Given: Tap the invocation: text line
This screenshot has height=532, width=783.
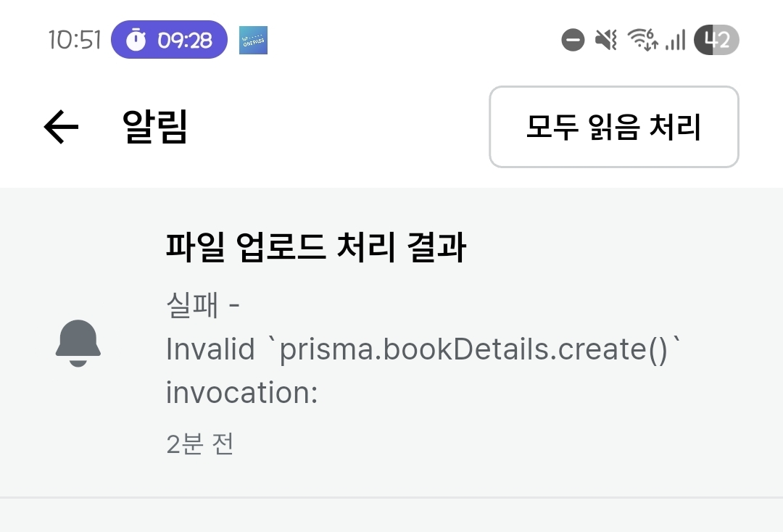Looking at the screenshot, I should pyautogui.click(x=241, y=393).
